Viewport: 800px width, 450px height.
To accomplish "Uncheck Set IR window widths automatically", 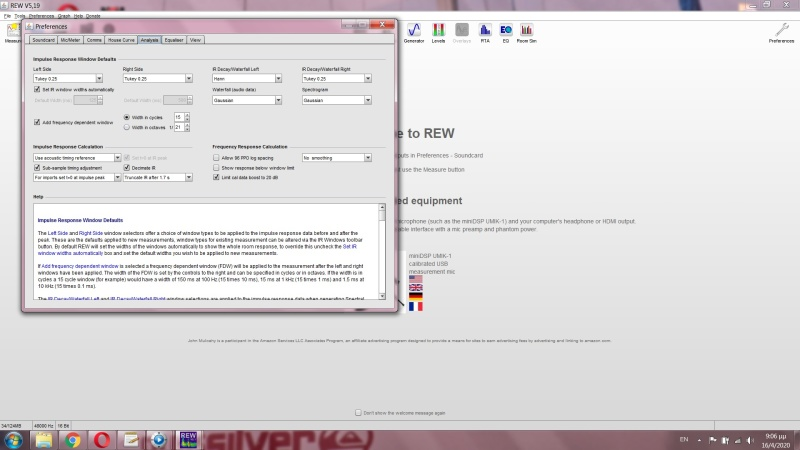I will [x=37, y=89].
